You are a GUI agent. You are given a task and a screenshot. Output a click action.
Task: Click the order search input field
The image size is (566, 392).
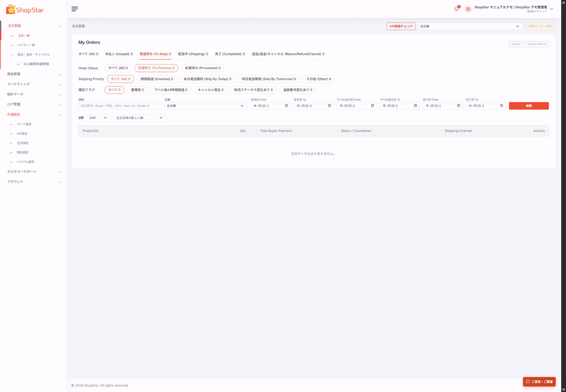[120, 106]
